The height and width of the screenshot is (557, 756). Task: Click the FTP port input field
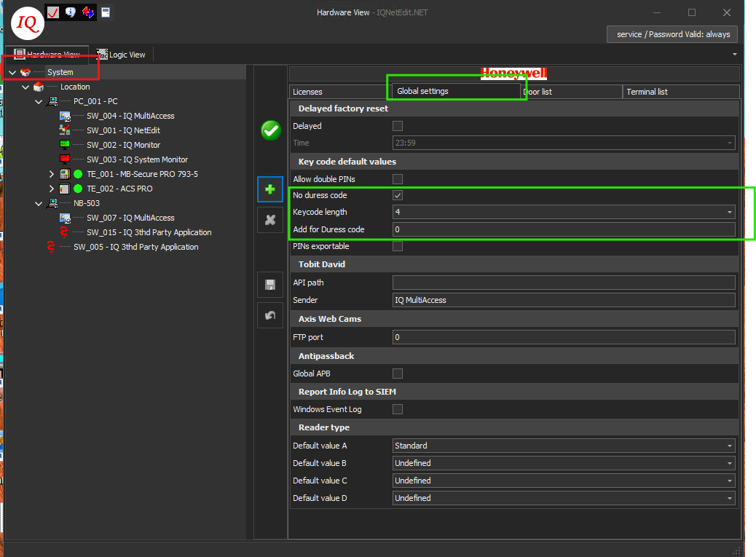pyautogui.click(x=564, y=337)
